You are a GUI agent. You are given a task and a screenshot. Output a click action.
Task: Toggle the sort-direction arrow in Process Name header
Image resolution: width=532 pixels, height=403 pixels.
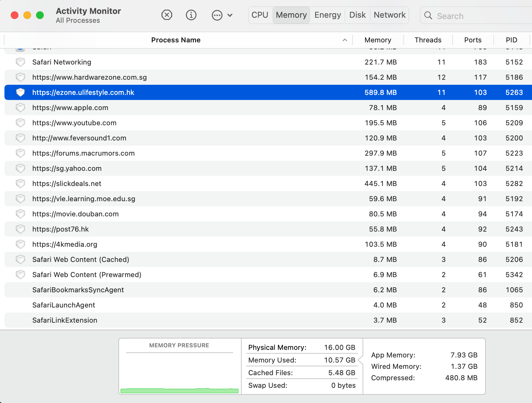point(345,40)
